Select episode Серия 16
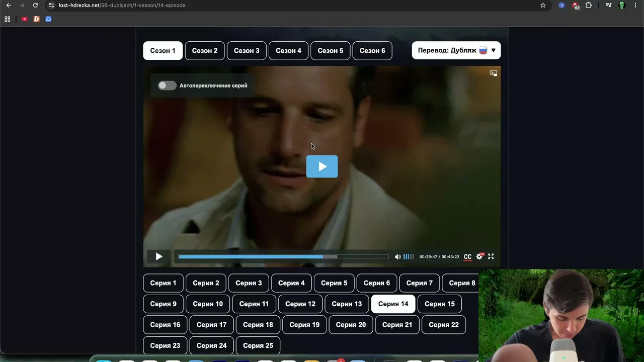 [x=165, y=325]
